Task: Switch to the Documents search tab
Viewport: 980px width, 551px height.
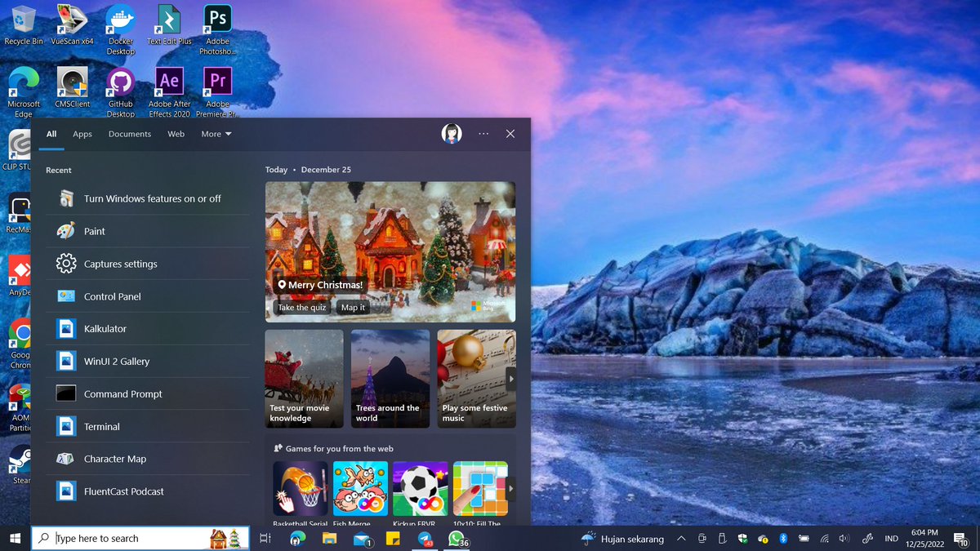Action: pos(130,134)
